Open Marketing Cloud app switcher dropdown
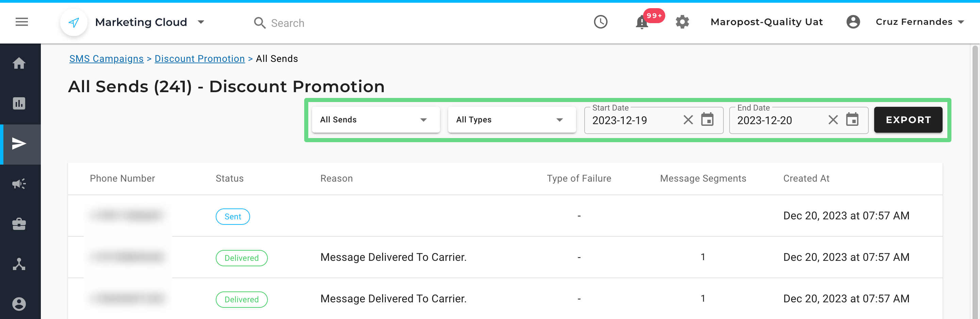Viewport: 980px width, 319px height. click(x=201, y=22)
